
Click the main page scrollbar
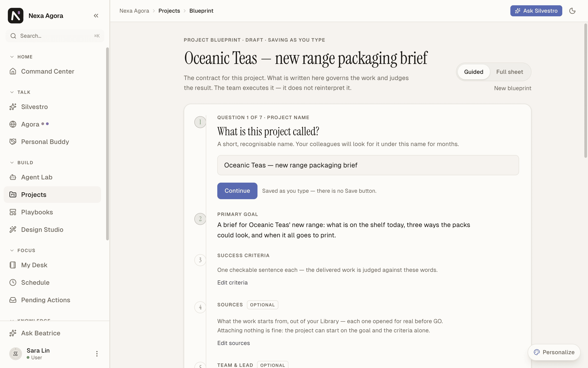tap(585, 91)
